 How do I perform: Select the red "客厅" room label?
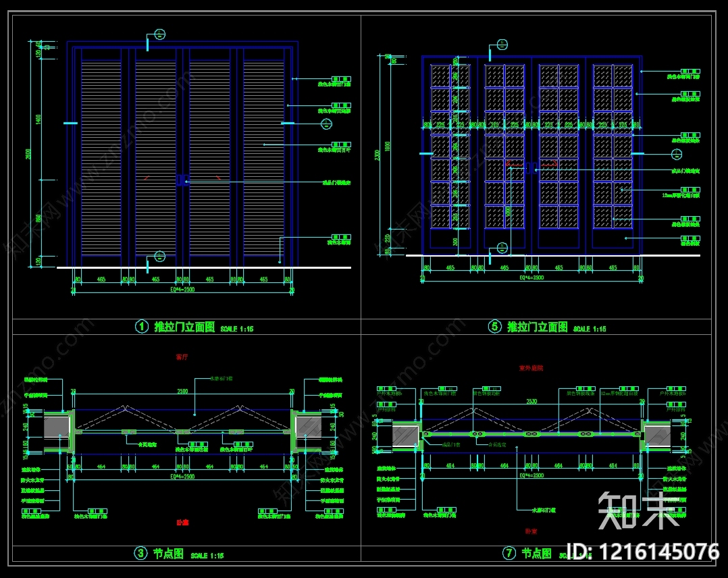pyautogui.click(x=182, y=357)
